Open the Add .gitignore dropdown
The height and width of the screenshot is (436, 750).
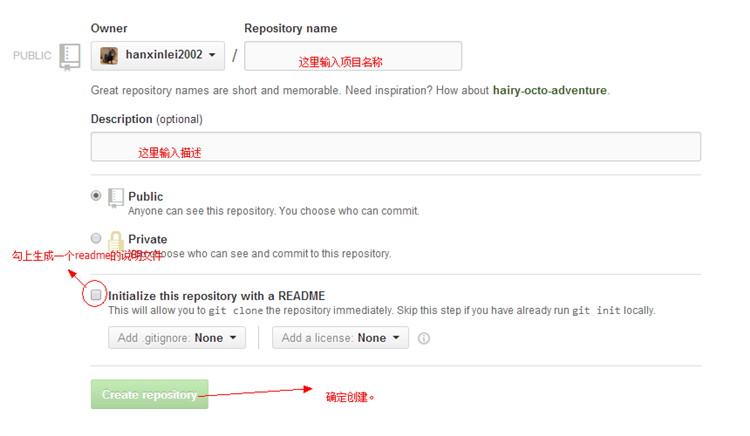pyautogui.click(x=177, y=338)
